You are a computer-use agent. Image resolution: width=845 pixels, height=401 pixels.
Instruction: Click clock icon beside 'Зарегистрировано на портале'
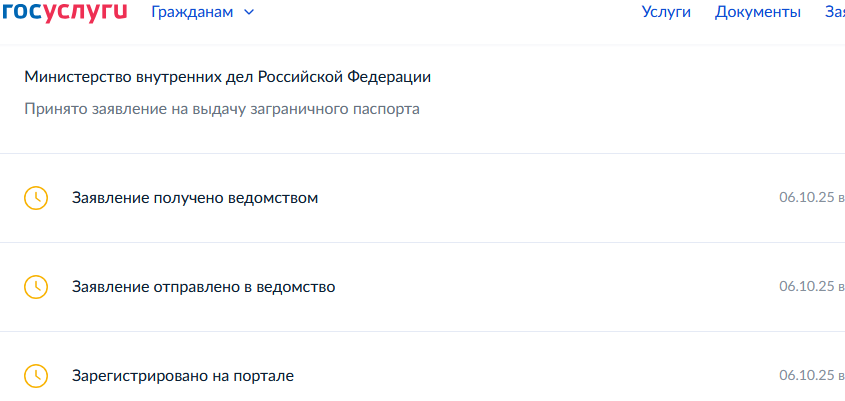coord(35,376)
